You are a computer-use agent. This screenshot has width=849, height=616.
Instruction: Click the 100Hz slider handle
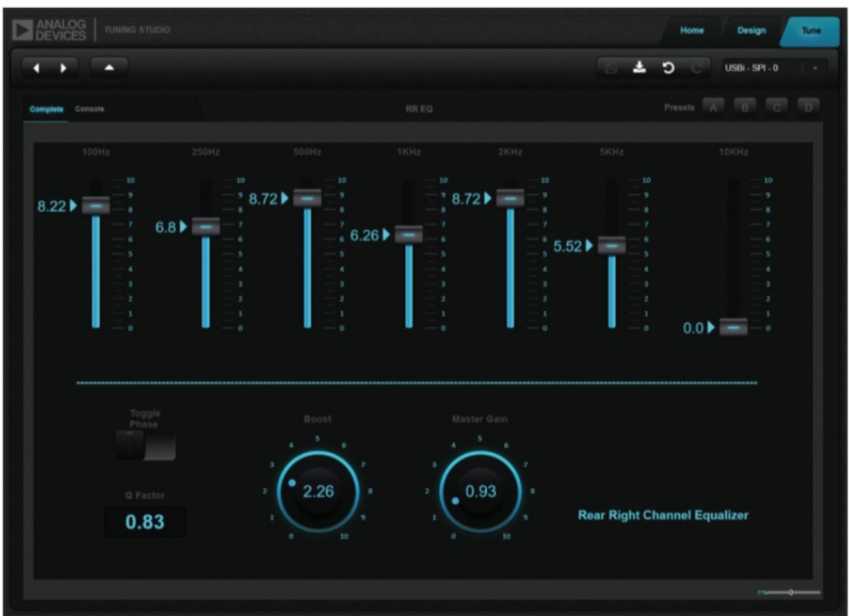[x=96, y=206]
